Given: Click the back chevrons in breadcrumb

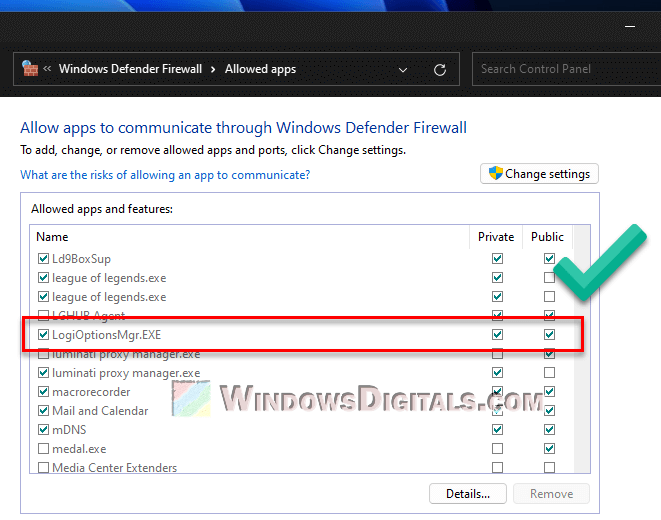Looking at the screenshot, I should (47, 68).
